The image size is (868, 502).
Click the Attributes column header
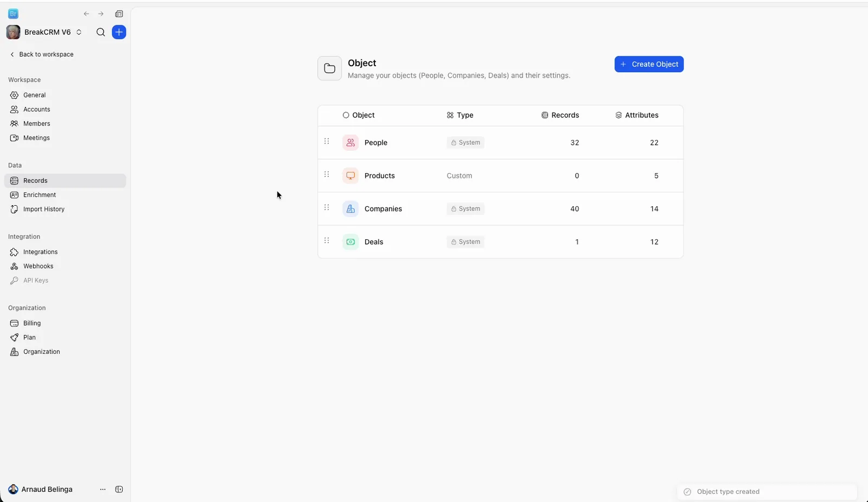pyautogui.click(x=637, y=115)
